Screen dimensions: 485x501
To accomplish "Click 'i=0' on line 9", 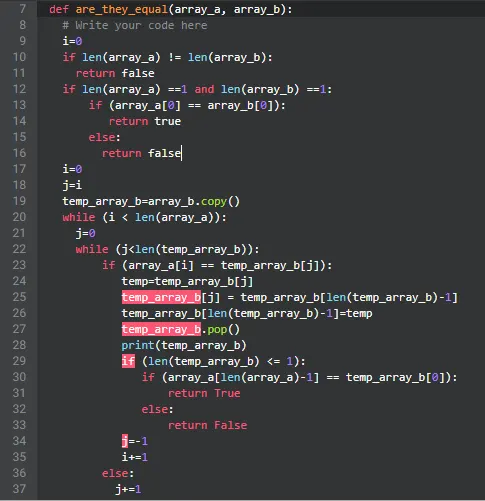I will click(x=72, y=41).
